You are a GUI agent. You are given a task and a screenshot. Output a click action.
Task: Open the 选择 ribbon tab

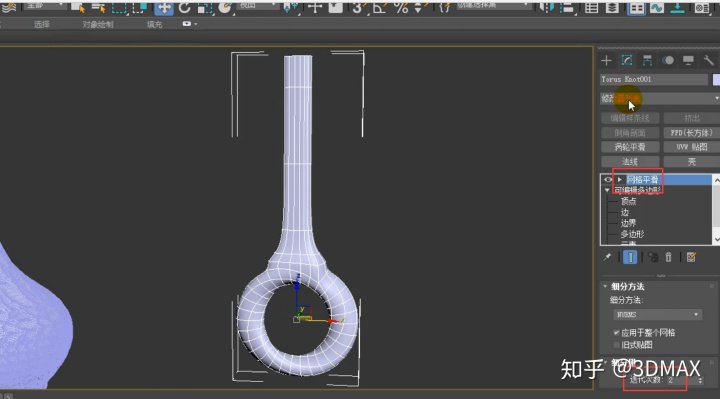click(41, 24)
